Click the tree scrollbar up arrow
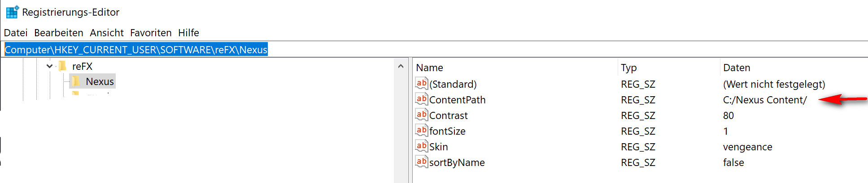 (401, 66)
